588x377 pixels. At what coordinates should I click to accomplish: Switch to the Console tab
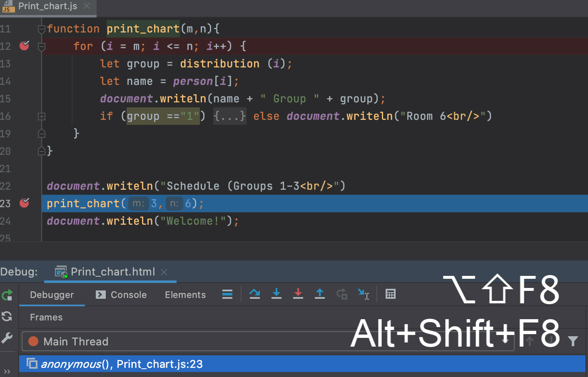121,295
